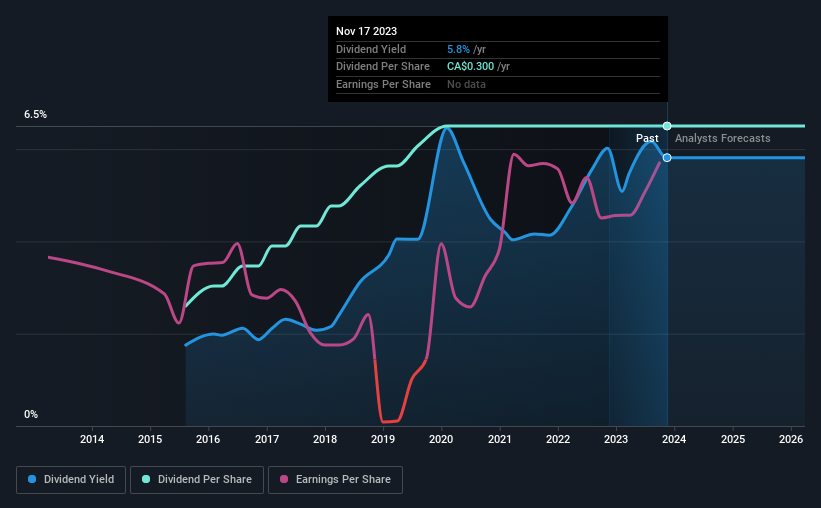Toggle the Dividend Yield legend series
The height and width of the screenshot is (508, 821).
click(71, 480)
